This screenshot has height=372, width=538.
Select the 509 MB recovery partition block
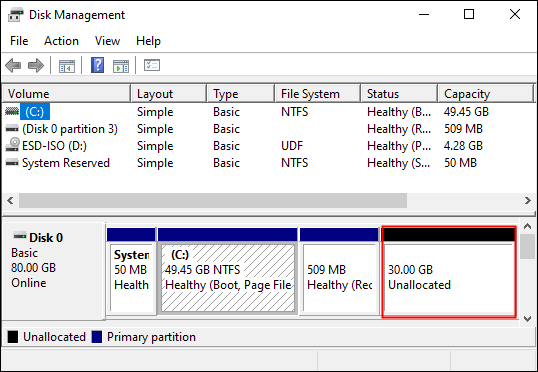coord(339,271)
